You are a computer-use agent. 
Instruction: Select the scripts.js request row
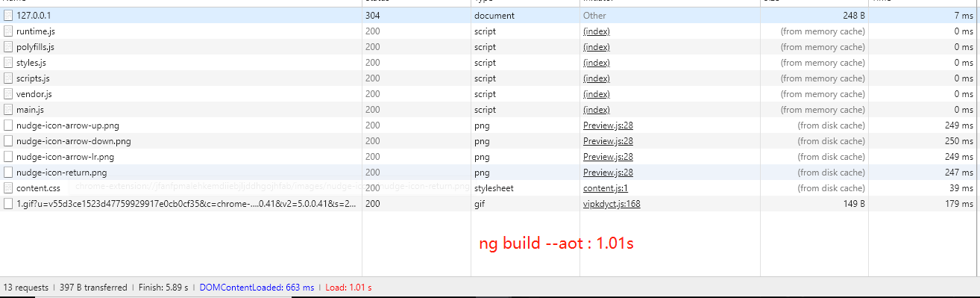(490, 78)
